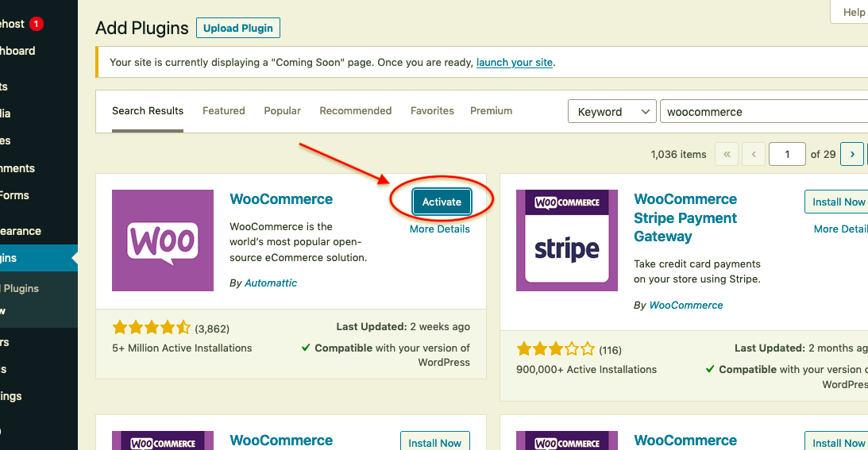Click the Upload Plugin button
868x450 pixels.
click(x=238, y=28)
